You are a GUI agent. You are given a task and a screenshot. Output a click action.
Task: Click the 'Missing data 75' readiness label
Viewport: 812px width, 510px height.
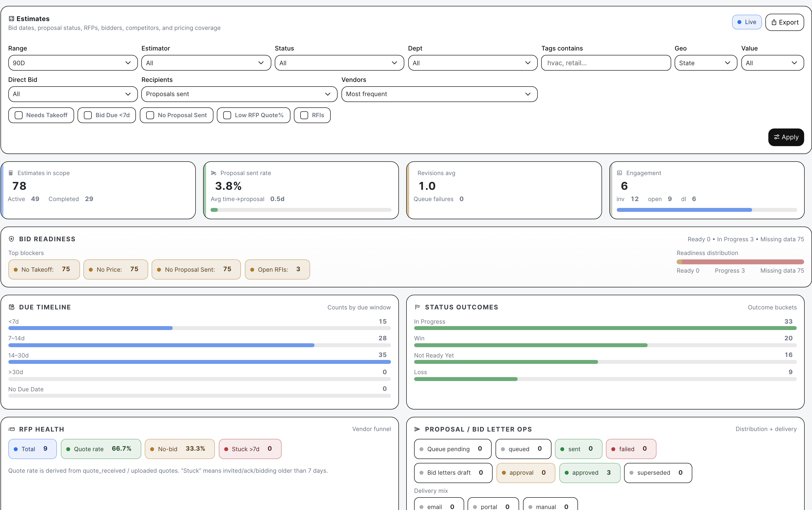point(782,271)
